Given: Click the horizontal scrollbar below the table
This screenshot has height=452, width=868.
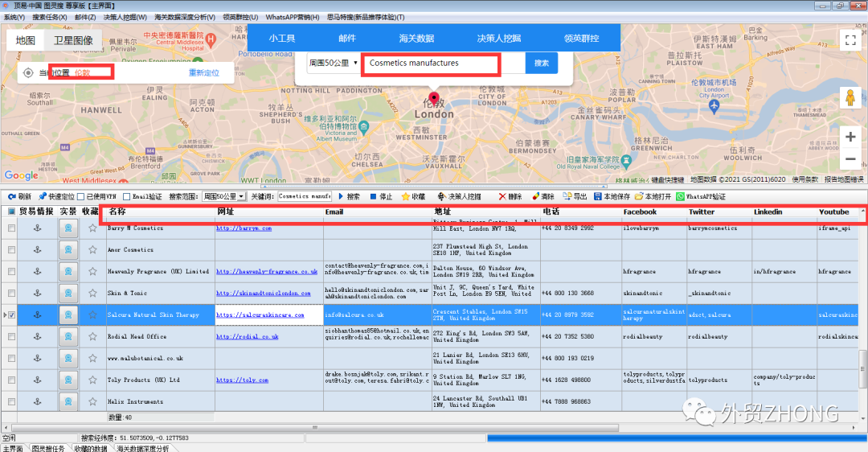Looking at the screenshot, I should [x=314, y=428].
